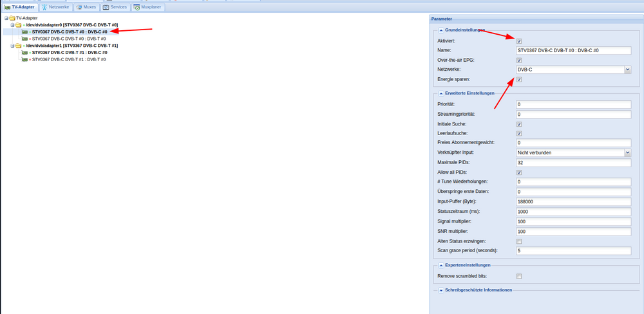Click the Überspringe erste Daten field
This screenshot has height=314, width=644.
tap(573, 192)
